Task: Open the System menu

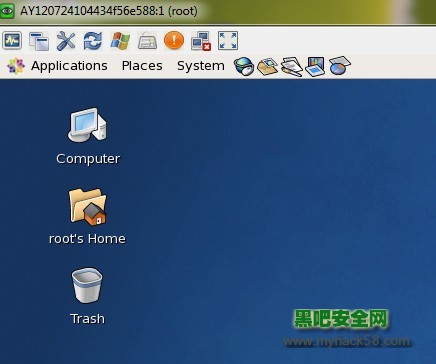Action: [201, 66]
